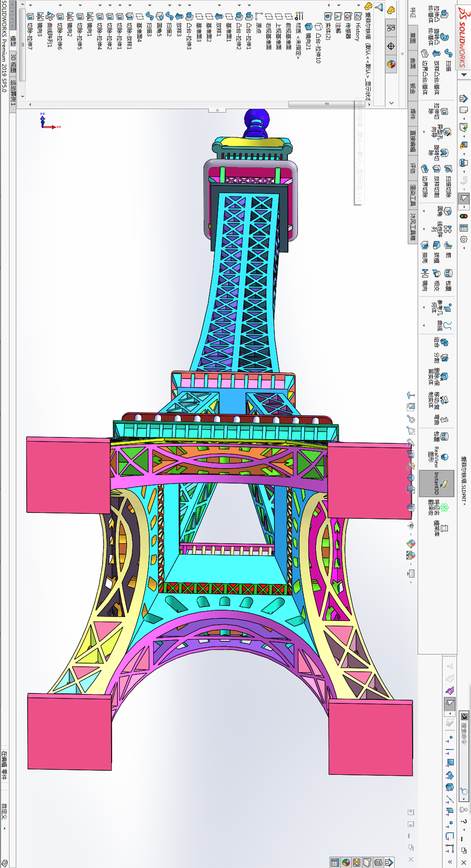Click Edit Appearance in the heads-up toolbar
This screenshot has width=471, height=868.
tap(411, 543)
